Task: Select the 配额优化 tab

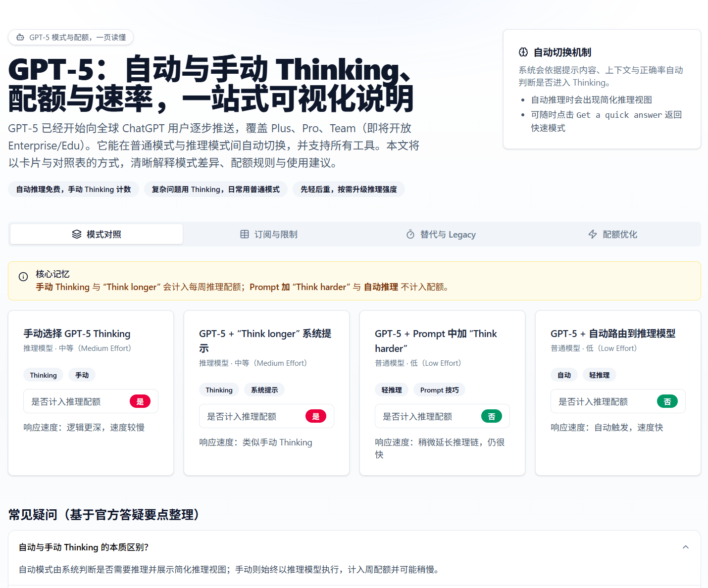Action: click(612, 234)
